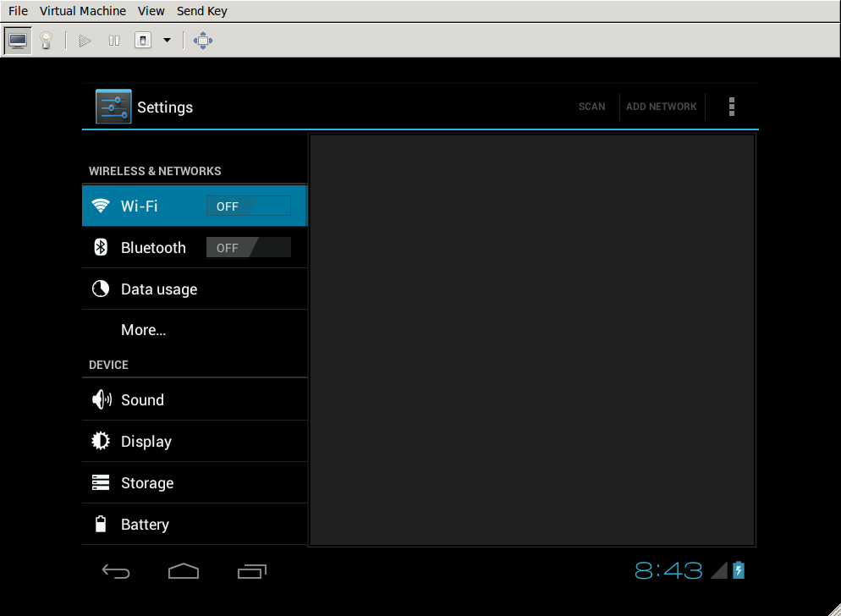Select the Battery icon

click(101, 524)
